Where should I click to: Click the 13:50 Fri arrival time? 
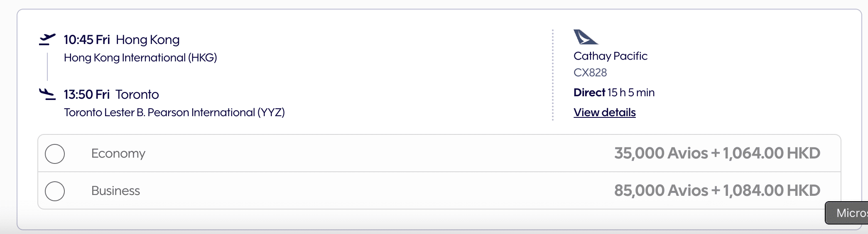(86, 95)
